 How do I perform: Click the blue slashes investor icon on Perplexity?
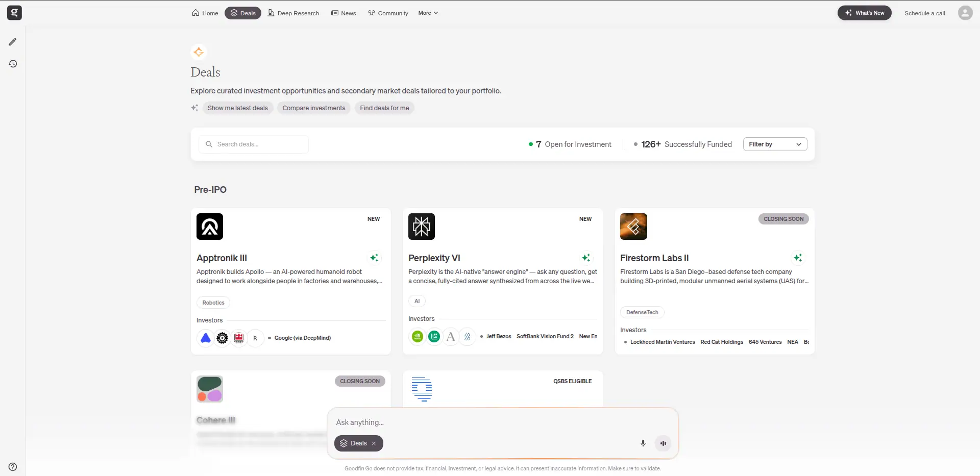point(467,336)
